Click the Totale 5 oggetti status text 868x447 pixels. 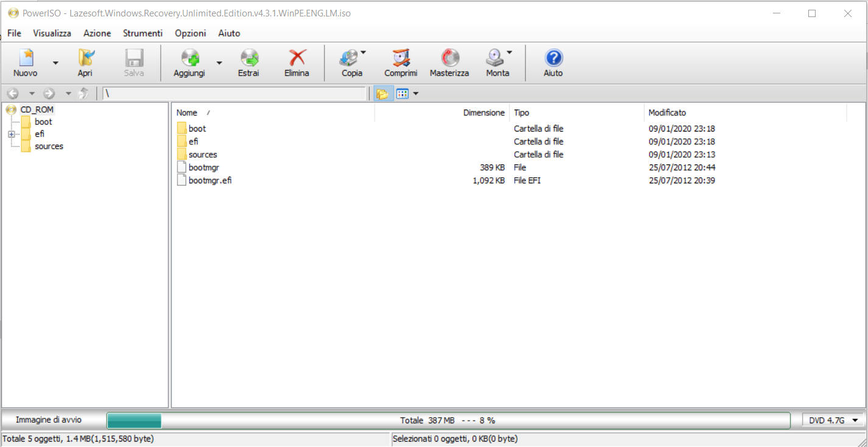(78, 438)
